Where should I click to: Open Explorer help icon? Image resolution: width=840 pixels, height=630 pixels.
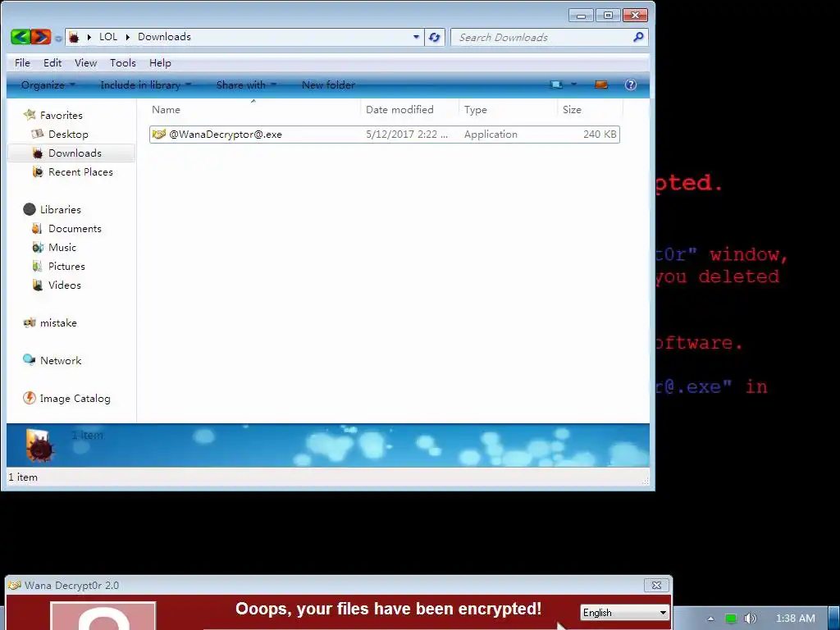(631, 84)
